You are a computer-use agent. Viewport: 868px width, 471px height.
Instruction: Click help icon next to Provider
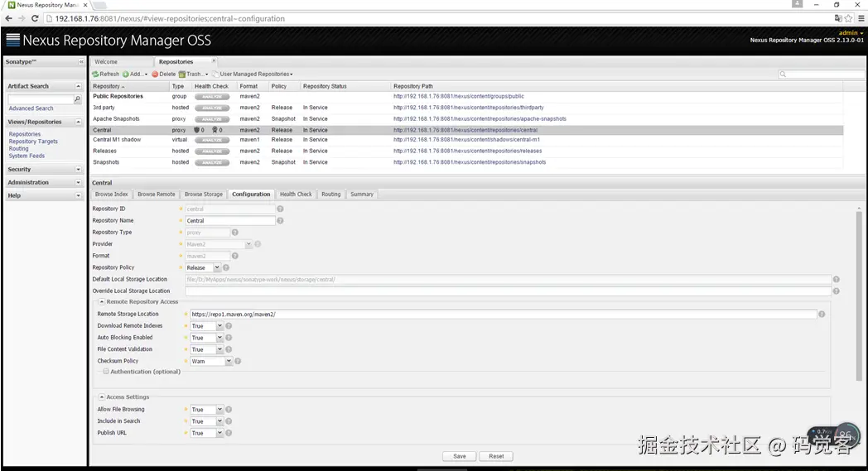coord(258,244)
